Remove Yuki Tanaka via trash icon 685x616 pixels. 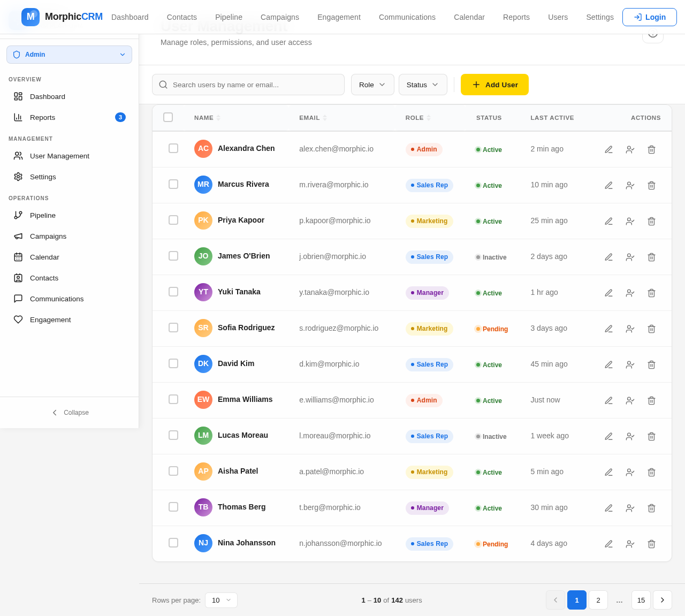(651, 293)
